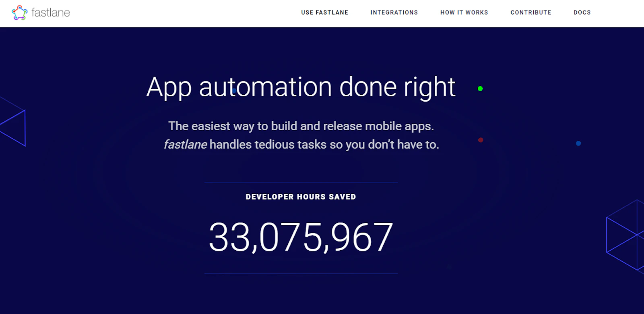The width and height of the screenshot is (644, 314).
Task: Open the How It Works section
Action: (464, 12)
